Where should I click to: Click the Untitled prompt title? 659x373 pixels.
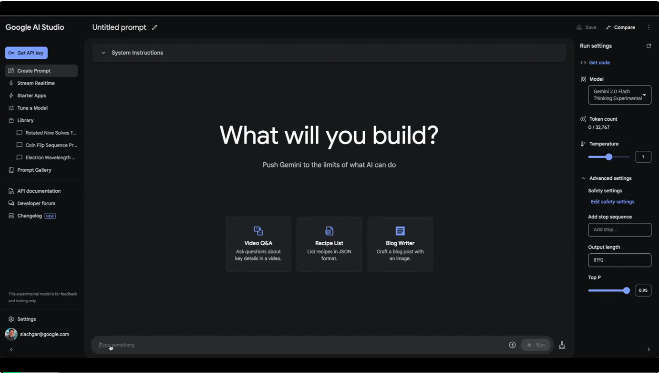click(119, 27)
